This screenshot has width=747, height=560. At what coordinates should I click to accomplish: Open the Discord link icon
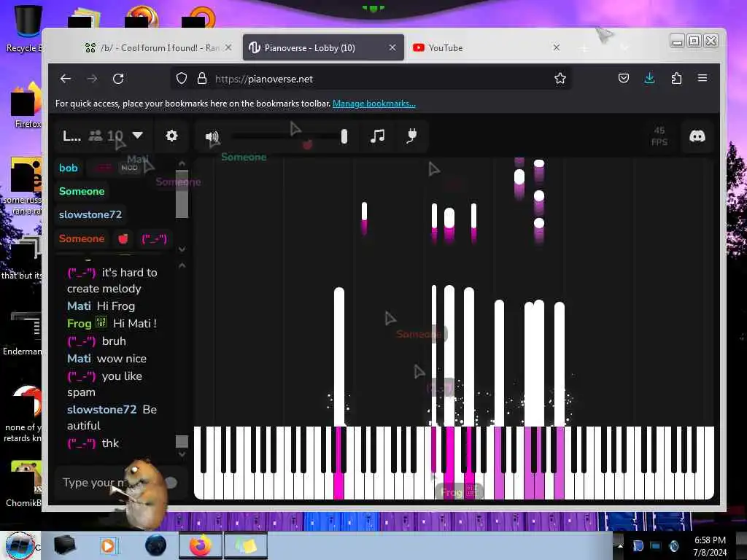[x=697, y=136]
